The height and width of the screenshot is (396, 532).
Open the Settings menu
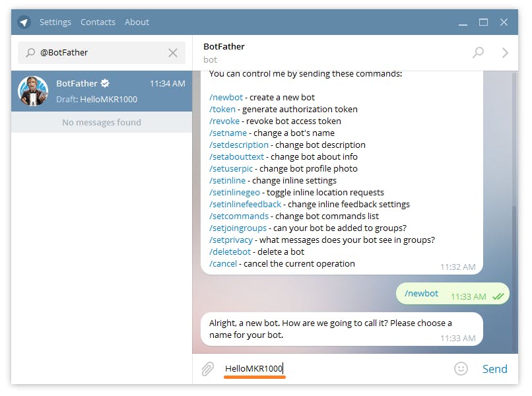pos(55,22)
